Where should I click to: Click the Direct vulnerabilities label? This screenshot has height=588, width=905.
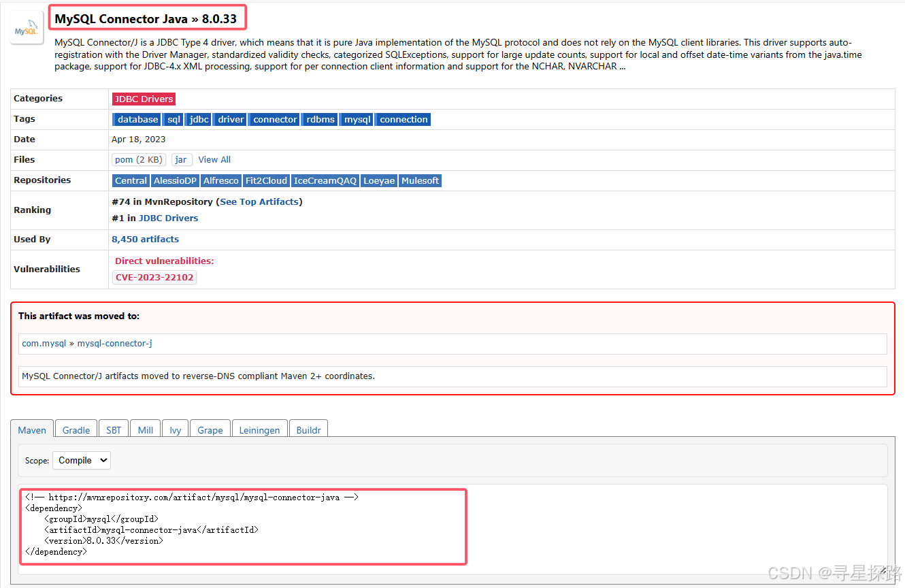[164, 261]
